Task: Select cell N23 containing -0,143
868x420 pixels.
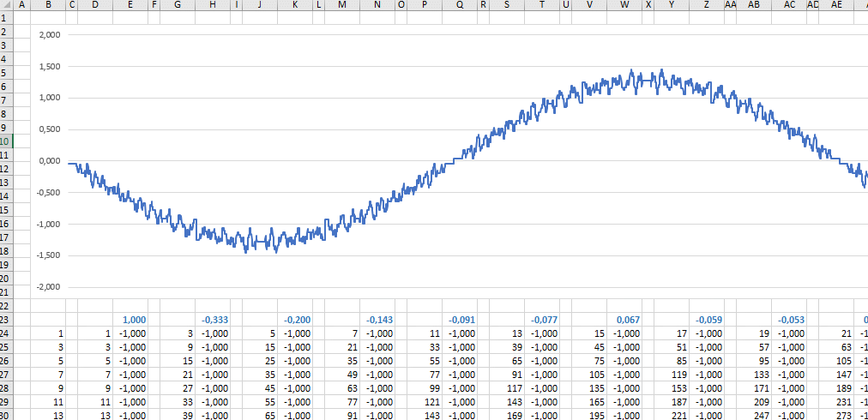Action: pos(377,320)
